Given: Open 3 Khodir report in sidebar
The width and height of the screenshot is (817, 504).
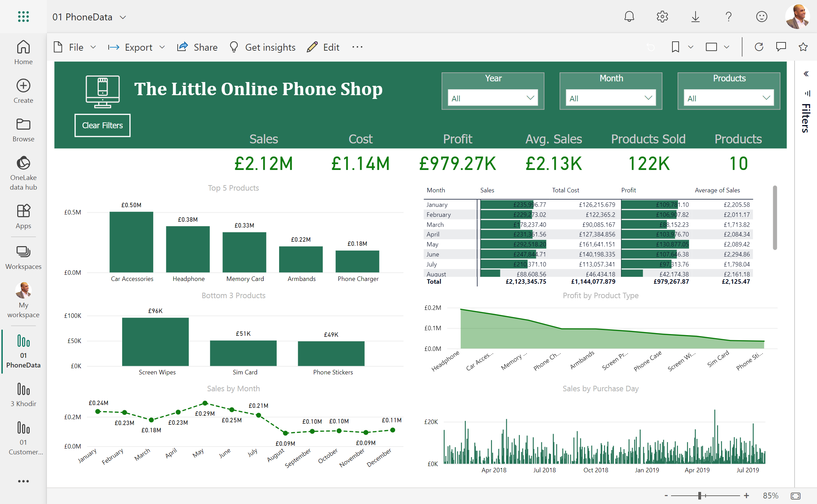Looking at the screenshot, I should [23, 394].
